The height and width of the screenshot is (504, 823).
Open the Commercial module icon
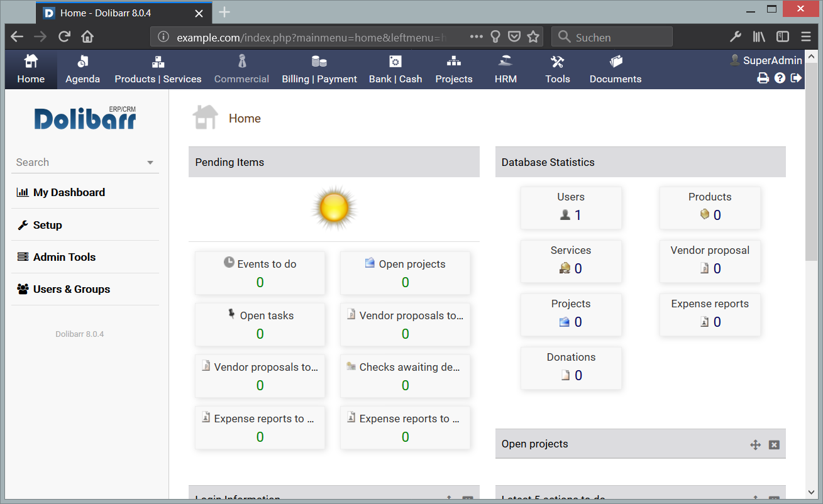(241, 62)
